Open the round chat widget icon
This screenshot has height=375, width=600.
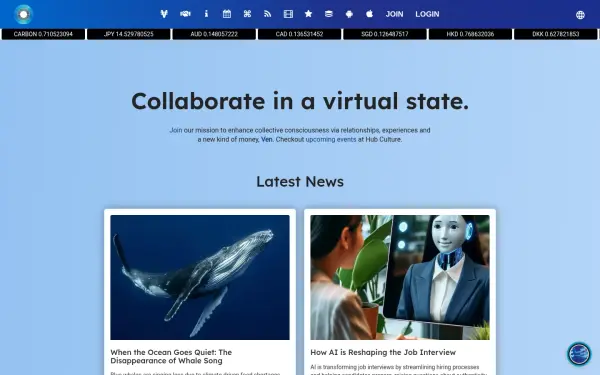(579, 354)
